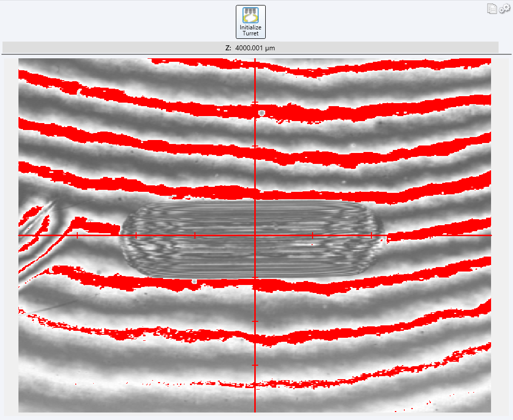
Task: Click the red crosshair center intersection
Action: (255, 235)
